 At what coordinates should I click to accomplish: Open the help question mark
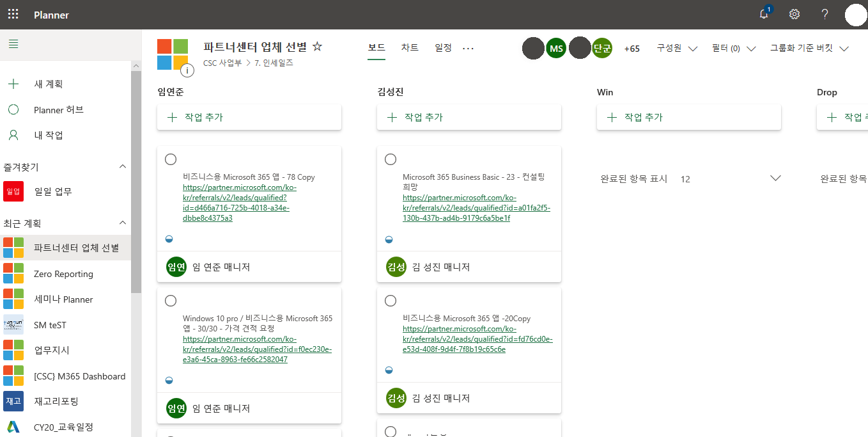(x=825, y=14)
